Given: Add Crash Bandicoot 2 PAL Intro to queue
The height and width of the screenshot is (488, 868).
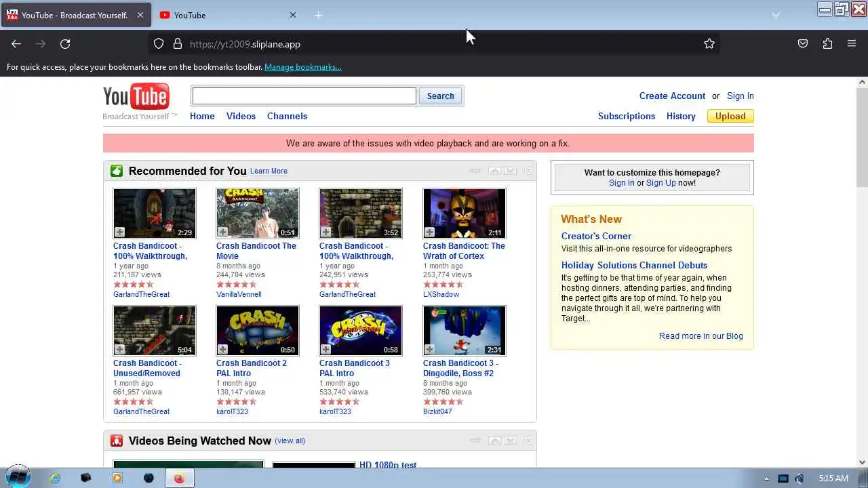Looking at the screenshot, I should pyautogui.click(x=222, y=350).
